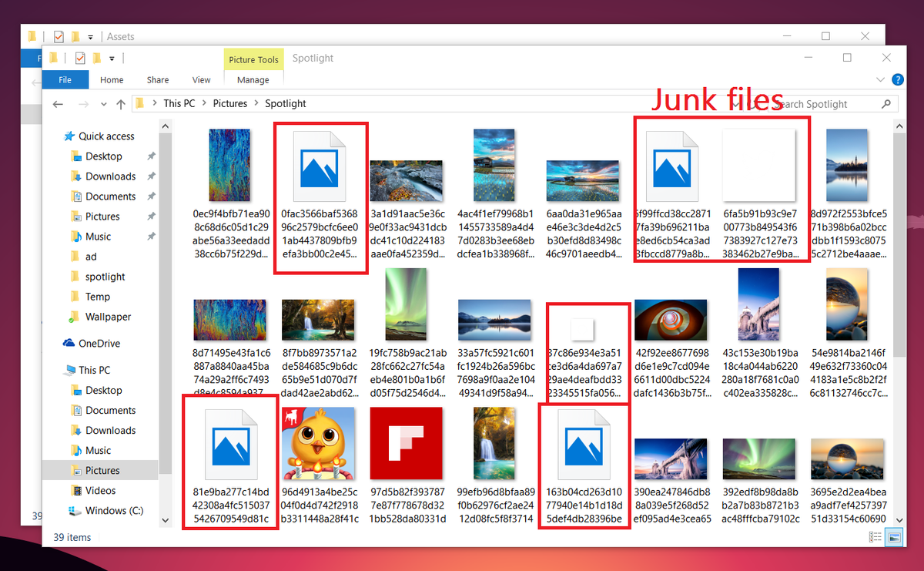
Task: Open the red Flipboard image thumbnail
Action: point(407,443)
